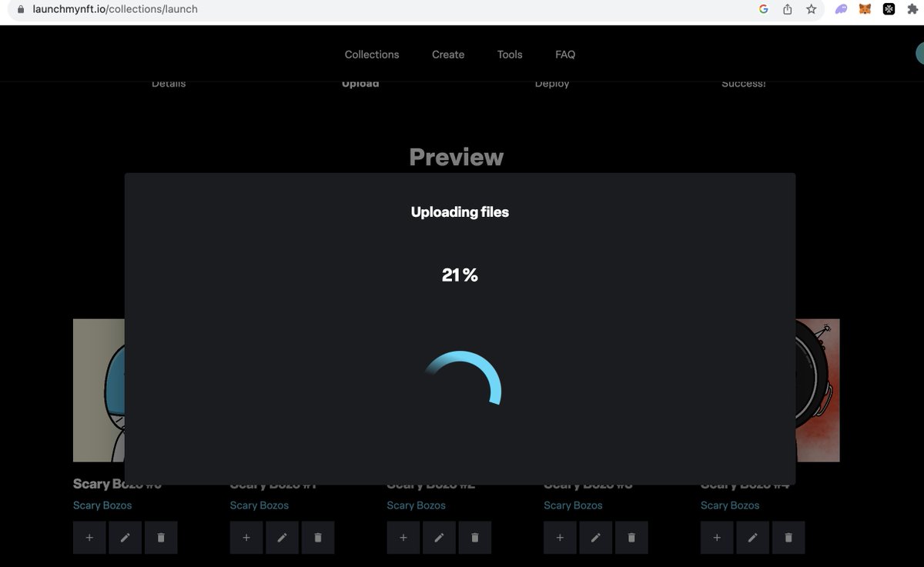Click the 21 % upload progress value
This screenshot has width=924, height=567.
coord(460,275)
